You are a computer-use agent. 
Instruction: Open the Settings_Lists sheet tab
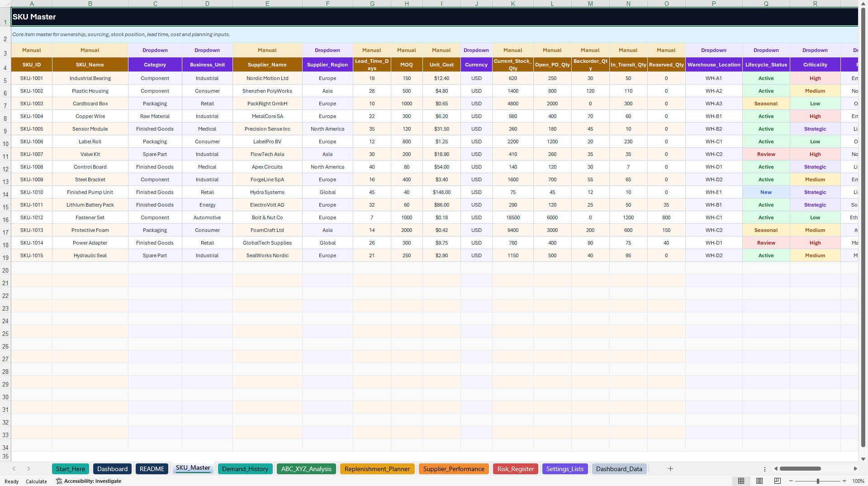[565, 469]
